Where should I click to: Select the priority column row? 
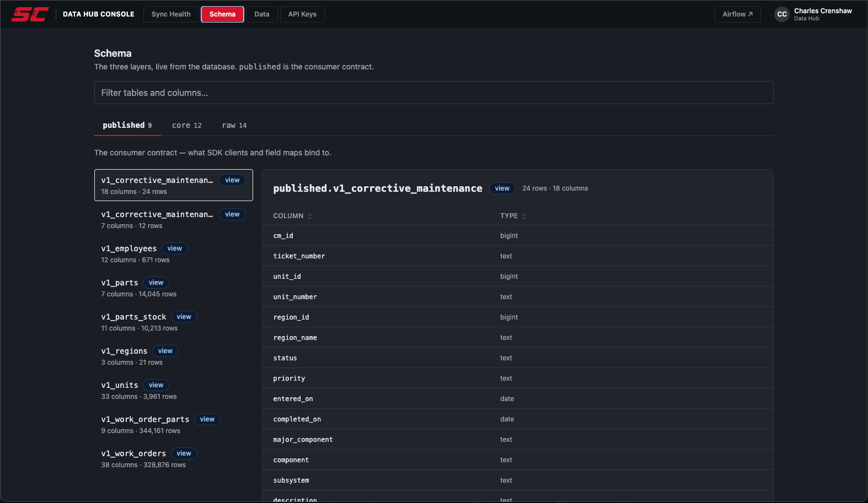(x=518, y=378)
